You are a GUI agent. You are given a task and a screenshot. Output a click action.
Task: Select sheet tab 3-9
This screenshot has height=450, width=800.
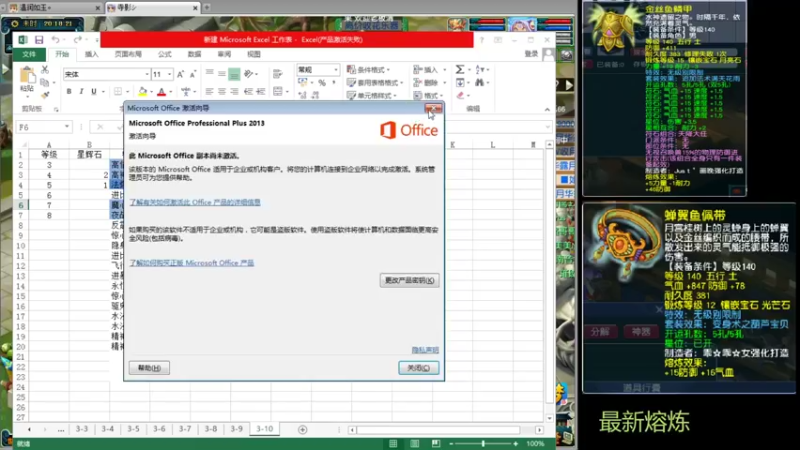[x=236, y=429]
